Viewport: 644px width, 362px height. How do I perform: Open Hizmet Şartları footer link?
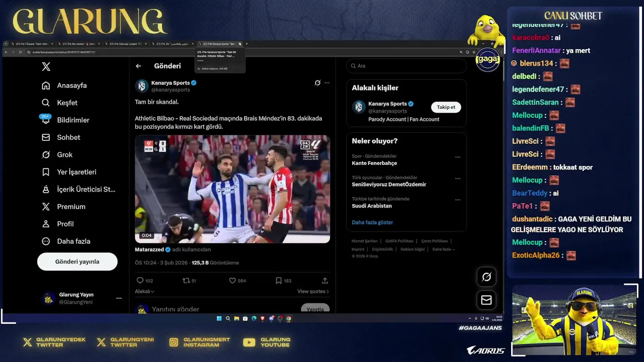[364, 241]
